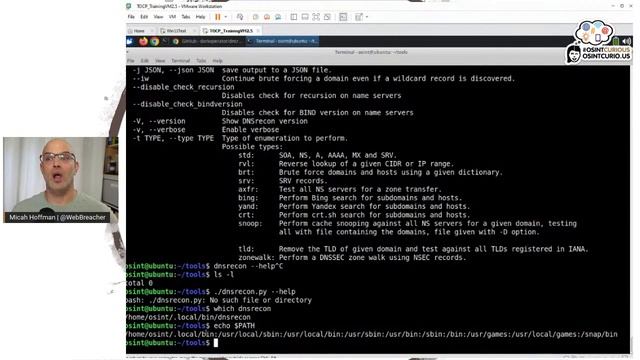Open the Terminal menu in terminal window
Viewport: 640px width, 360px height.
point(180,61)
